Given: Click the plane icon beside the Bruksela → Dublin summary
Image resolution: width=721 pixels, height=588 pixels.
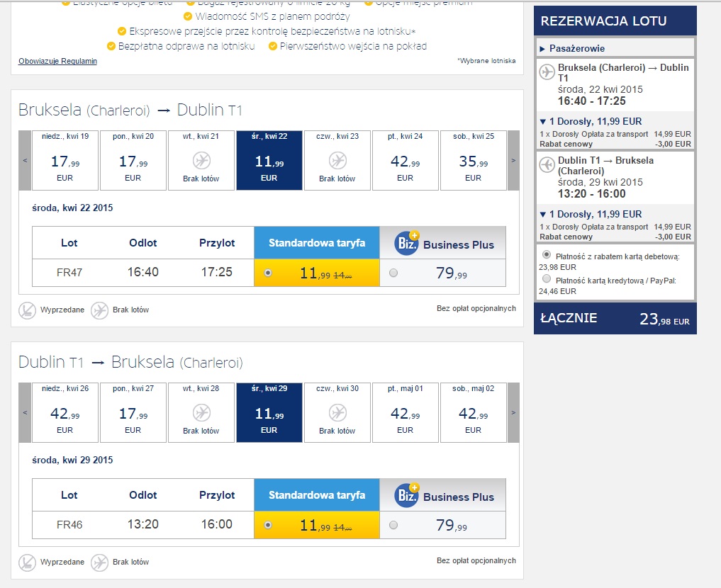Looking at the screenshot, I should coord(547,72).
